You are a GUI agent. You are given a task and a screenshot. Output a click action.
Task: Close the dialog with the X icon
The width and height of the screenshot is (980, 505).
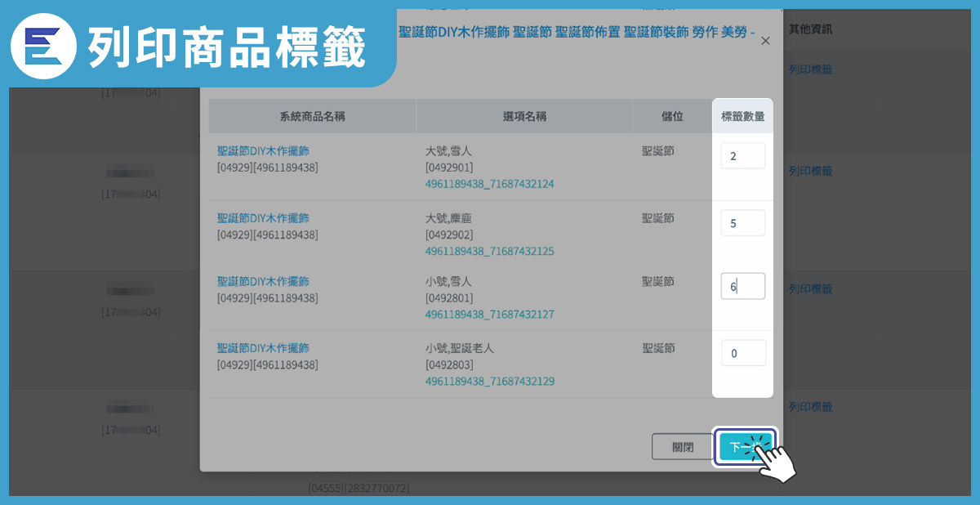(x=764, y=41)
